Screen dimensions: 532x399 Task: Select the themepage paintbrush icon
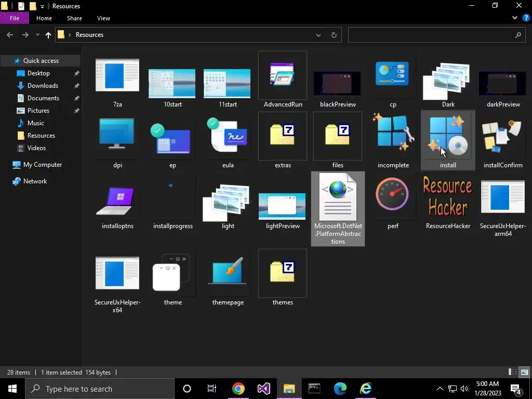click(227, 271)
